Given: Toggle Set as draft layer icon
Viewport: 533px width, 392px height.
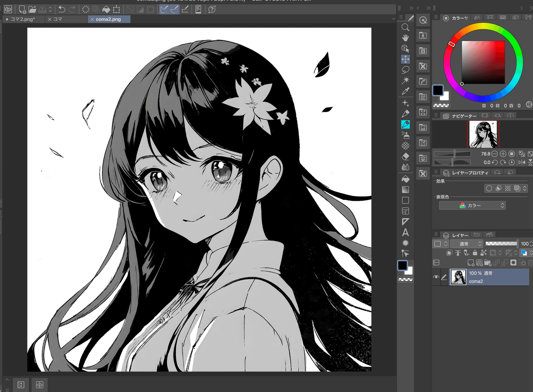Looking at the screenshot, I should coord(466,253).
